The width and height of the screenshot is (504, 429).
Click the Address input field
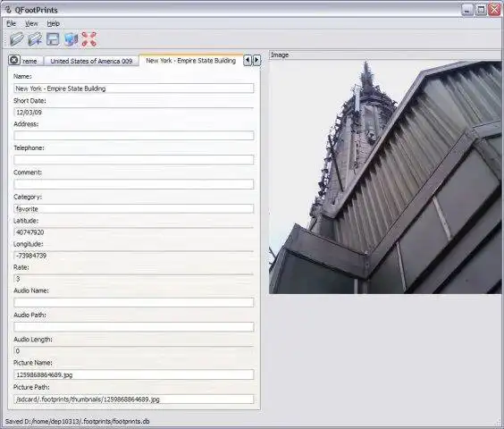pos(134,135)
